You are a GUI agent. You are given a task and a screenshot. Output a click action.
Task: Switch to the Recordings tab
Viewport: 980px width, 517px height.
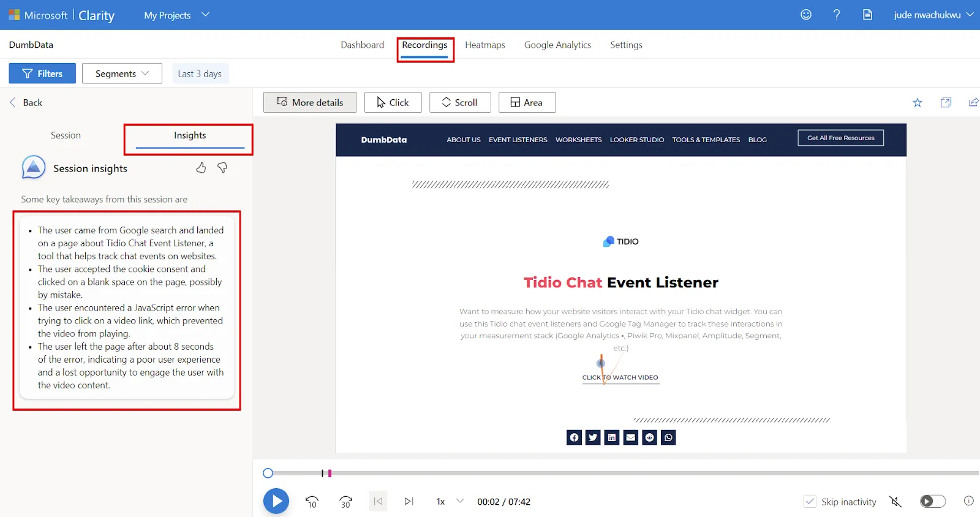point(424,45)
